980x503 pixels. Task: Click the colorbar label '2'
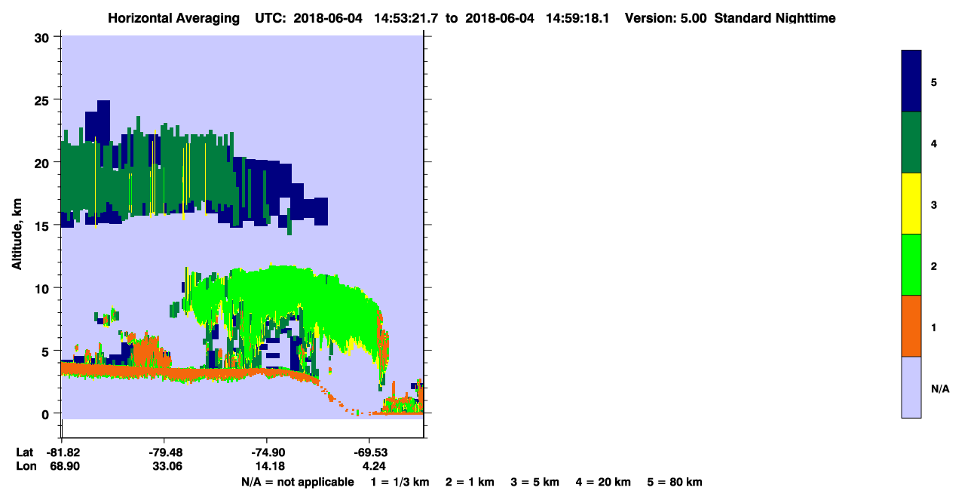[934, 266]
